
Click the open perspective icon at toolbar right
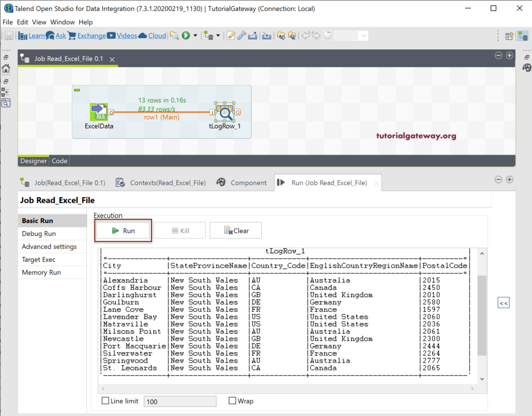pos(509,36)
